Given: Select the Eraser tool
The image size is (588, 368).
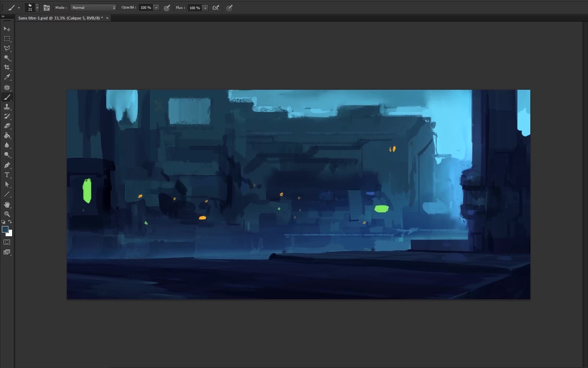Looking at the screenshot, I should coord(7,126).
